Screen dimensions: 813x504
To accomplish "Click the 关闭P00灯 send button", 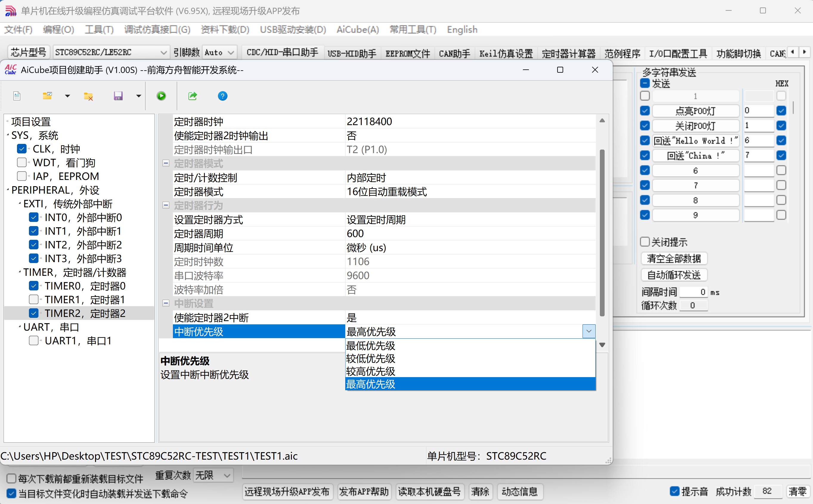I will (x=696, y=126).
